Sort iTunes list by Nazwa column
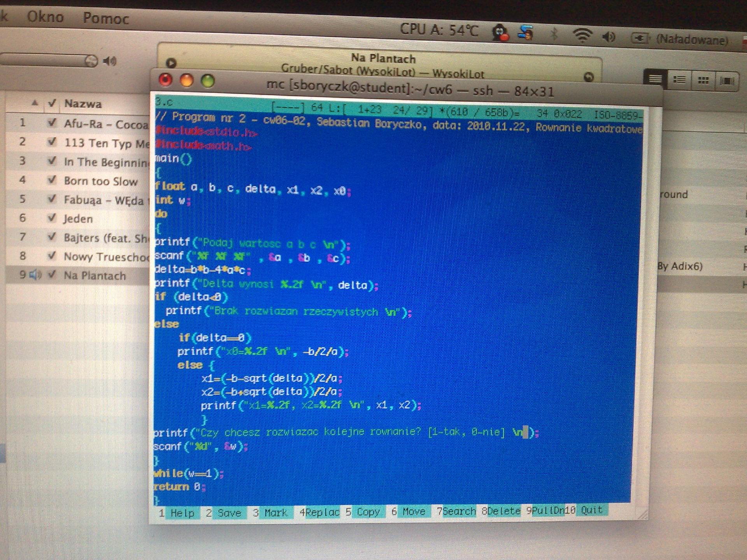This screenshot has height=560, width=747. [83, 104]
